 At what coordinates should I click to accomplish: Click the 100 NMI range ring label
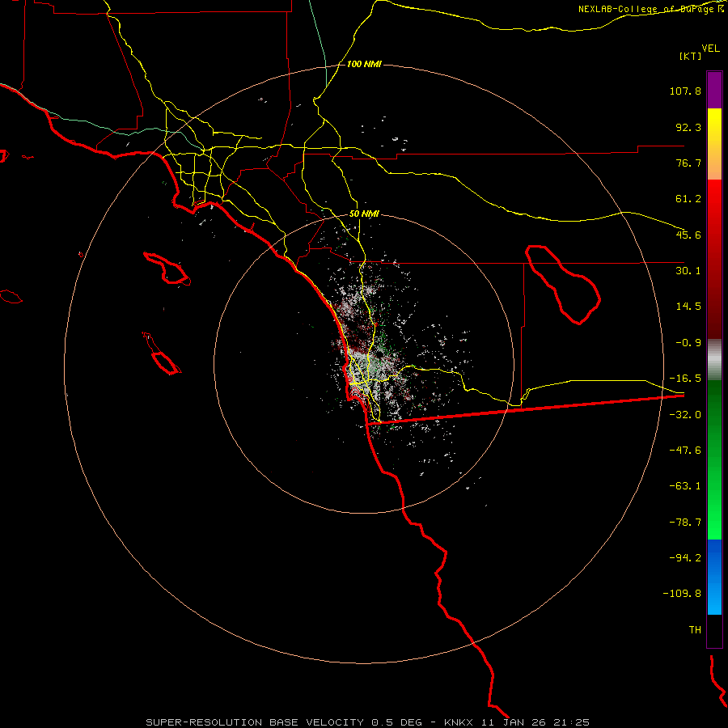tap(364, 64)
